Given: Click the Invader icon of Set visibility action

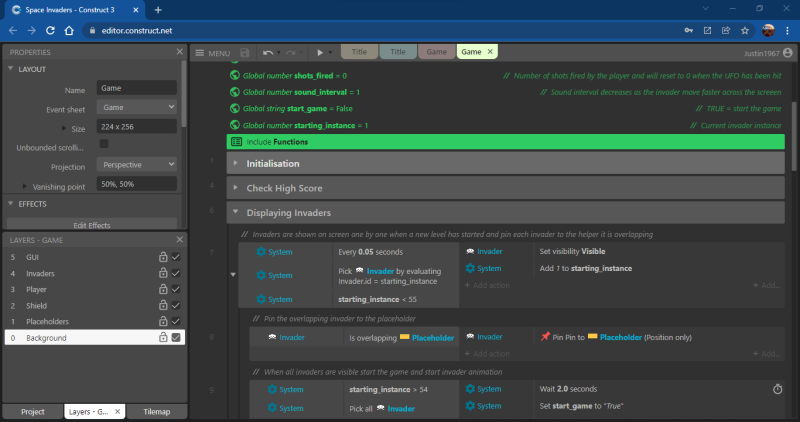Looking at the screenshot, I should (x=470, y=251).
